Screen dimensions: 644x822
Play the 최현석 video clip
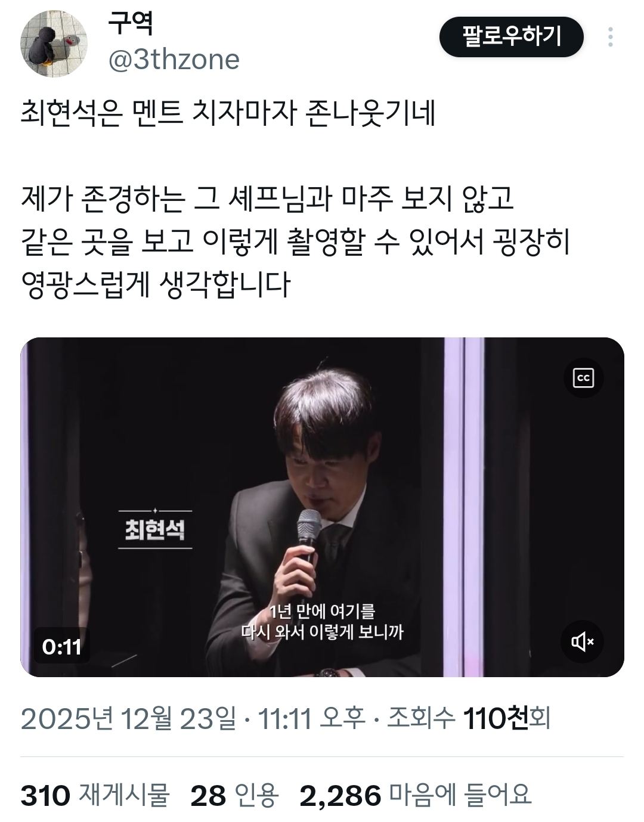[x=322, y=507]
